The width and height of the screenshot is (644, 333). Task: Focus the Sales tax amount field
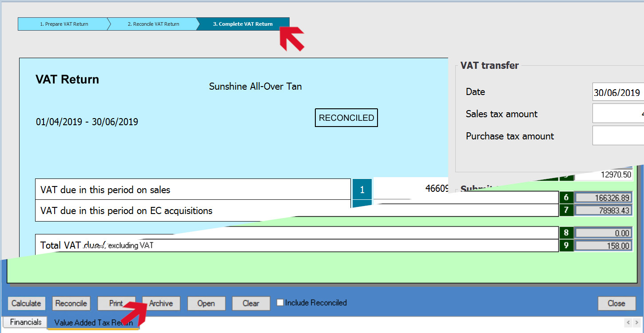(618, 114)
